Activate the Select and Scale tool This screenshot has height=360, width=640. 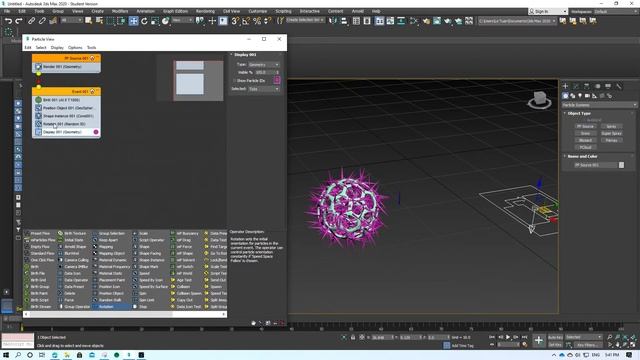coord(155,20)
